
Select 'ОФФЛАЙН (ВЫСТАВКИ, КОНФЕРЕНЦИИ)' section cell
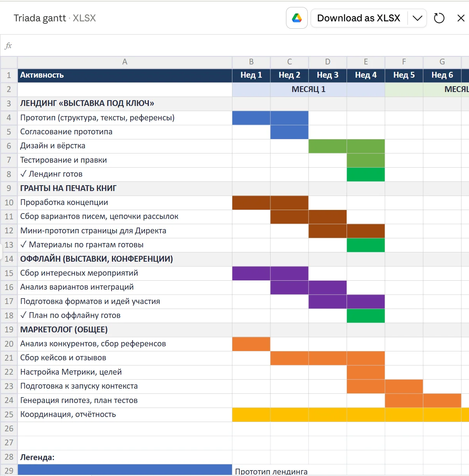point(125,259)
